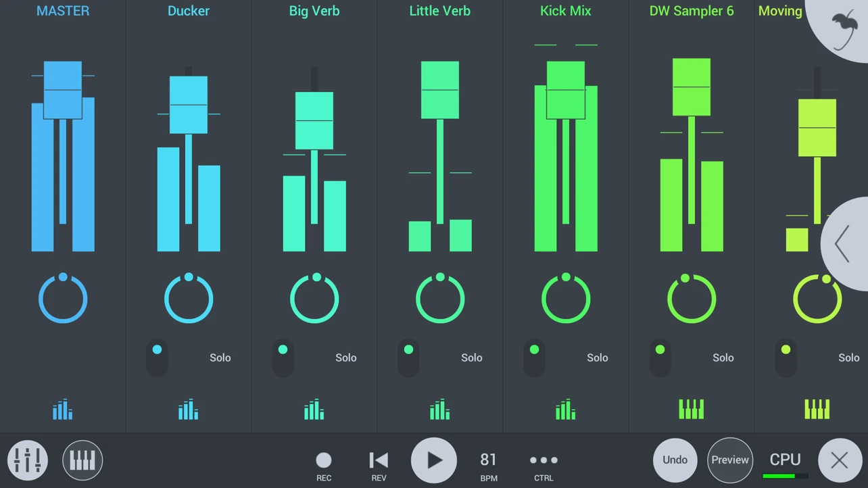Image resolution: width=868 pixels, height=488 pixels.
Task: Click the Kick Mix volume fader handle
Action: (x=566, y=90)
